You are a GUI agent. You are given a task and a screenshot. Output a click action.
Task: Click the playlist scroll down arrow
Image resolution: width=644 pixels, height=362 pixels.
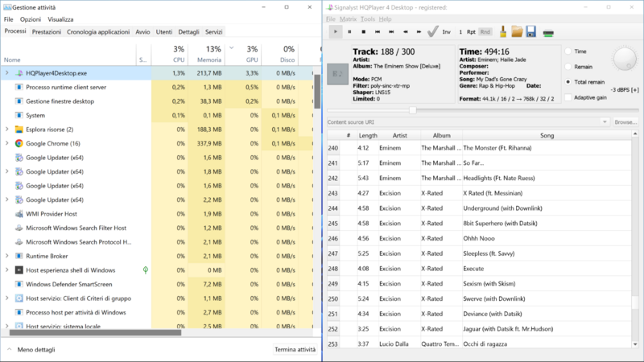coord(635,344)
